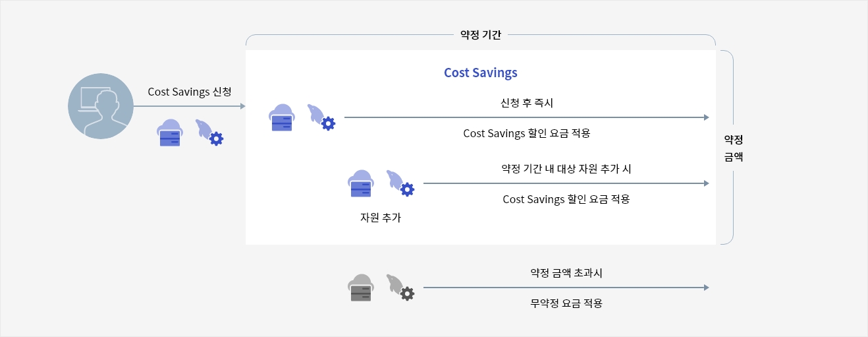The width and height of the screenshot is (868, 337).
Task: Select the 약정 기간 내 대상 자원 추가 시 text
Action: 566,169
